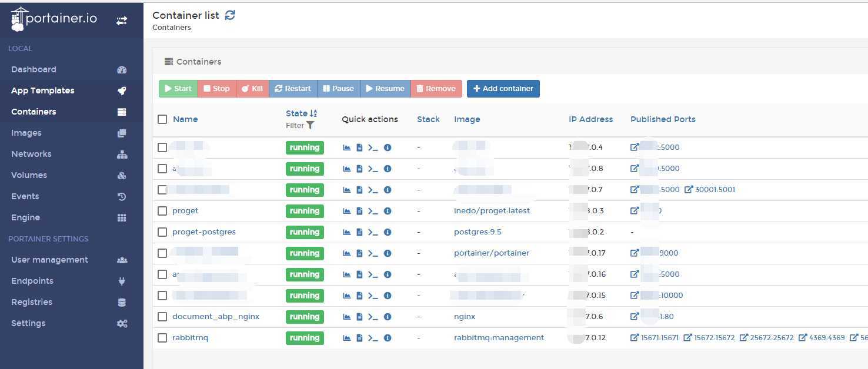Image resolution: width=868 pixels, height=369 pixels.
Task: Open the nginx image link
Action: pyautogui.click(x=465, y=317)
